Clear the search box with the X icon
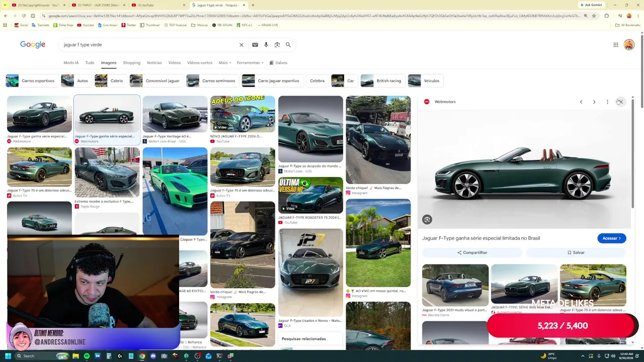The height and width of the screenshot is (362, 644). [x=242, y=45]
